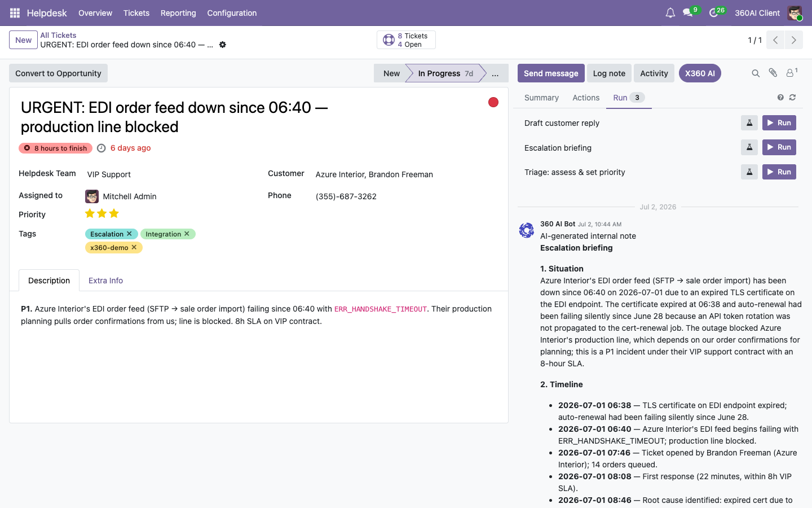812x508 pixels.
Task: Click Convert to Opportunity
Action: [58, 73]
